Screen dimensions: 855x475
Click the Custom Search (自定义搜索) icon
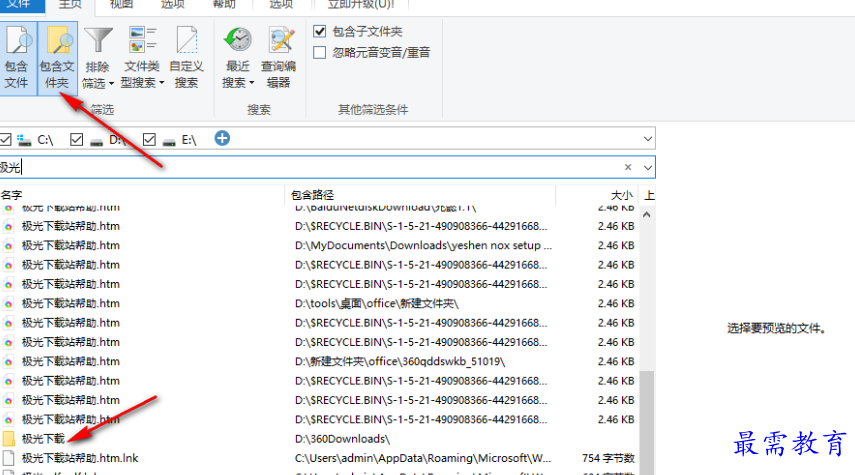186,40
